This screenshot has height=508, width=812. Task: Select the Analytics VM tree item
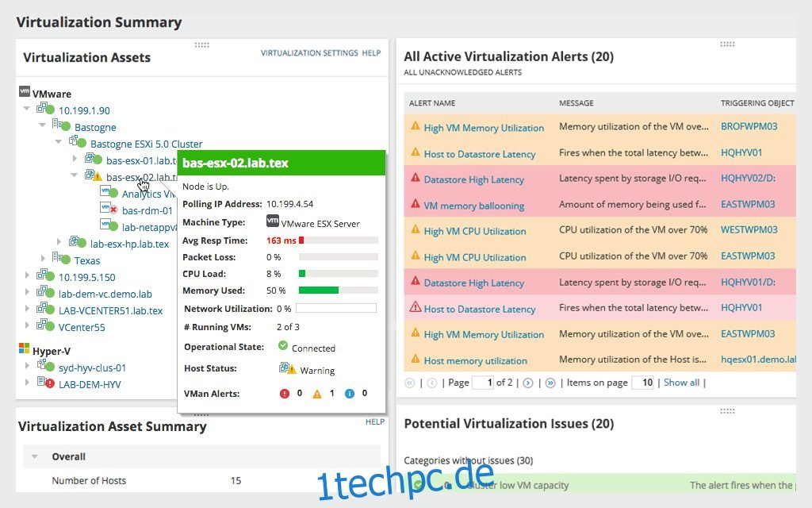(148, 194)
